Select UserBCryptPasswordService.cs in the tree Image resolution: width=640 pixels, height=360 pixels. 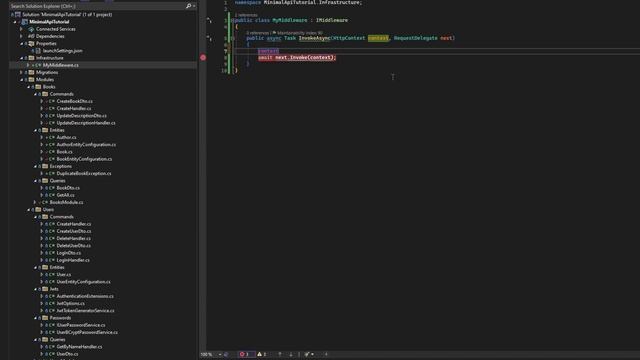(87, 332)
